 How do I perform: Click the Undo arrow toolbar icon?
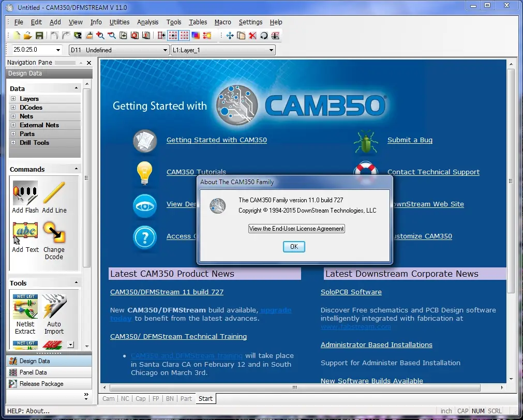(x=55, y=35)
